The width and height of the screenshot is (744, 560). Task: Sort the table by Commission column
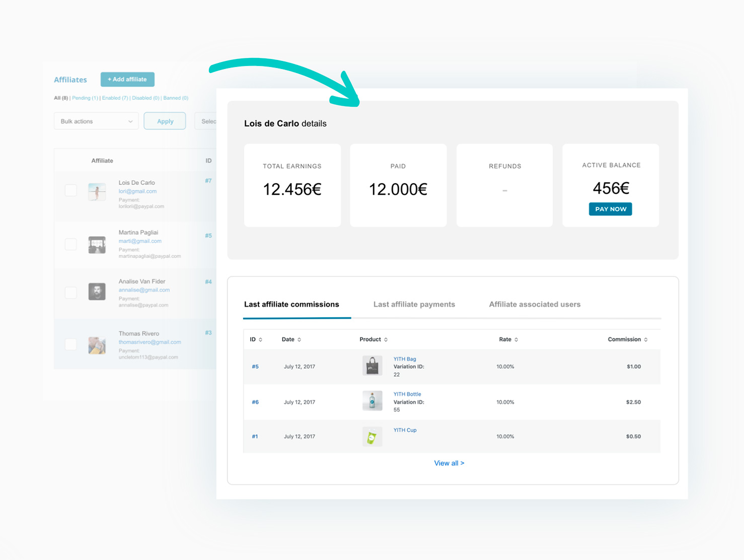645,340
